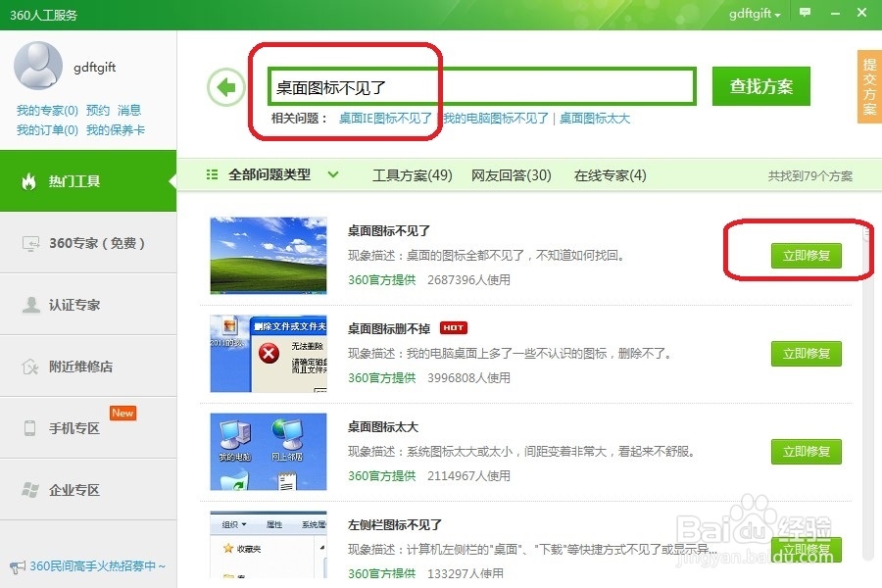Viewport: 882px width, 588px height.
Task: Click the flame icon beside 热门工具
Action: [x=28, y=181]
